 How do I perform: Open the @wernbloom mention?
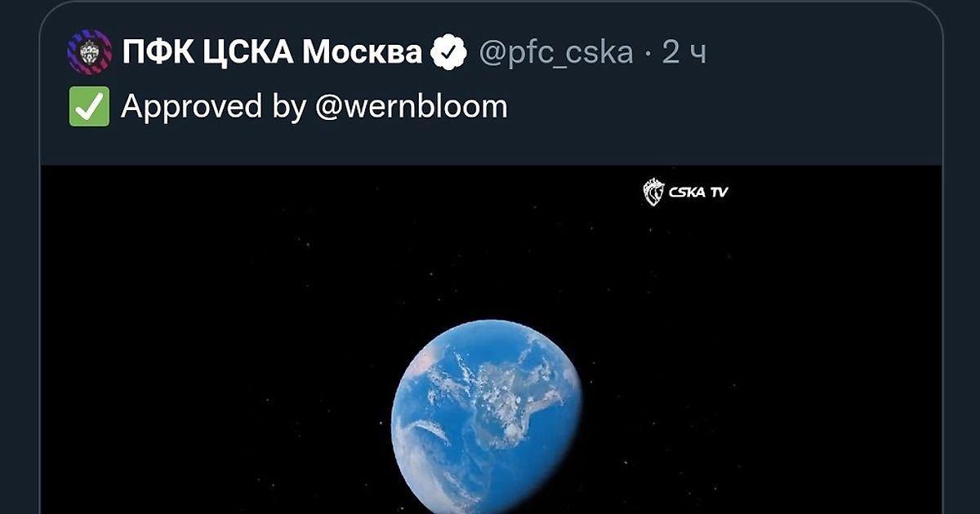[412, 107]
